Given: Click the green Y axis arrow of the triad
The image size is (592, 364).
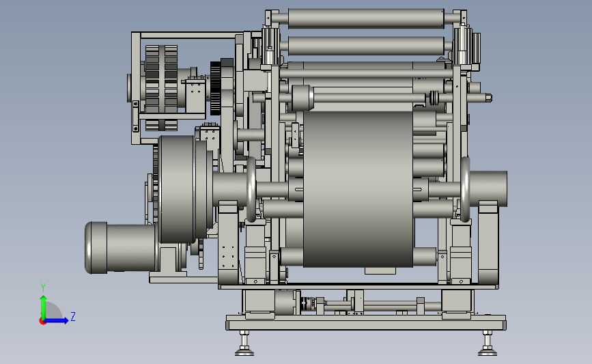Looking at the screenshot, I should 43,307.
